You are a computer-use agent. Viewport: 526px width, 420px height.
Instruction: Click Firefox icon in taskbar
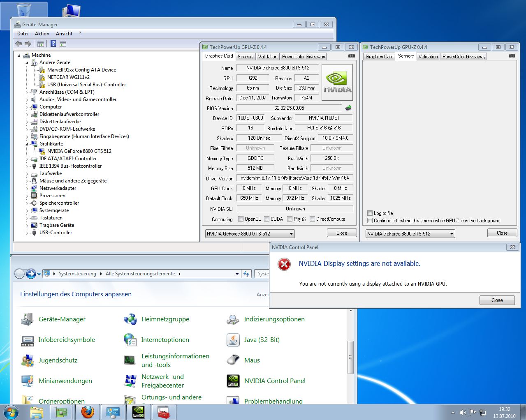(x=87, y=412)
